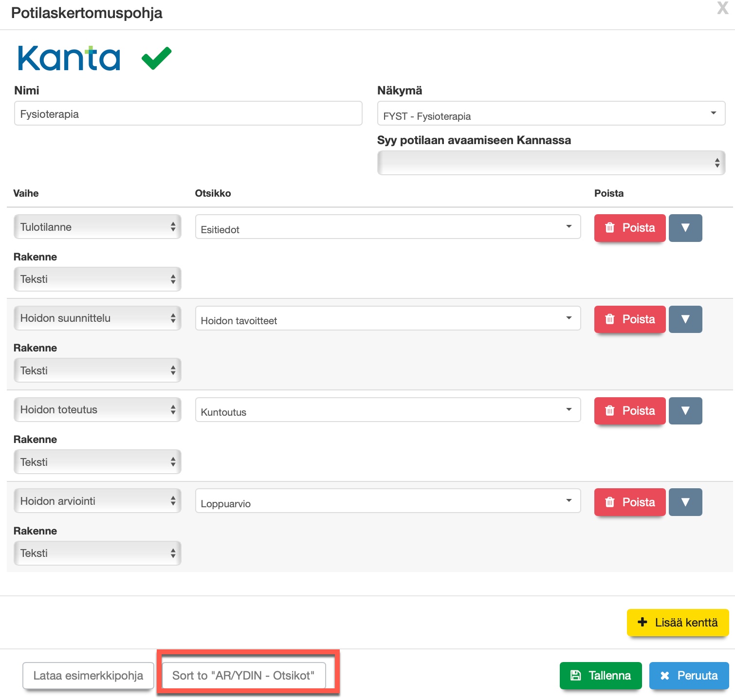735x700 pixels.
Task: Close the dialog with the X
Action: [722, 8]
